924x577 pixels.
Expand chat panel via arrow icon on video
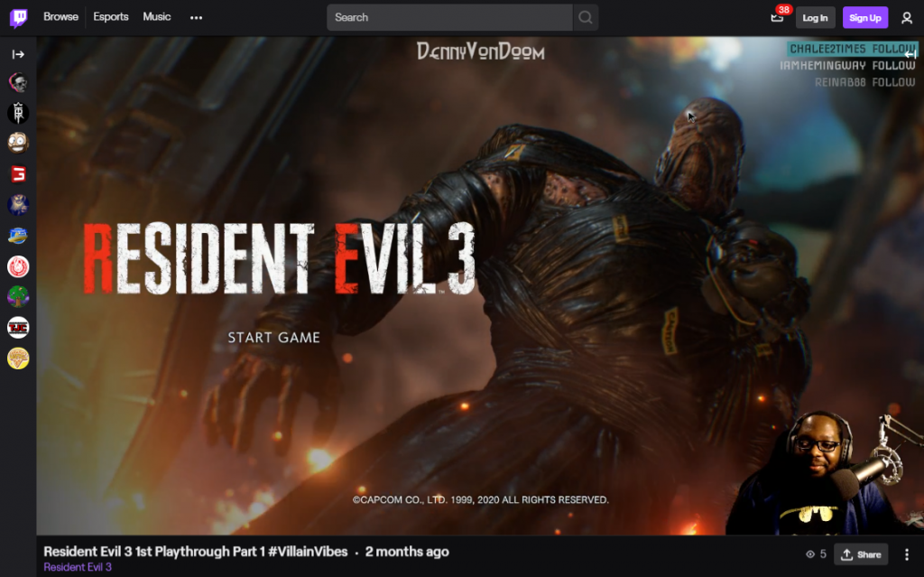click(910, 54)
